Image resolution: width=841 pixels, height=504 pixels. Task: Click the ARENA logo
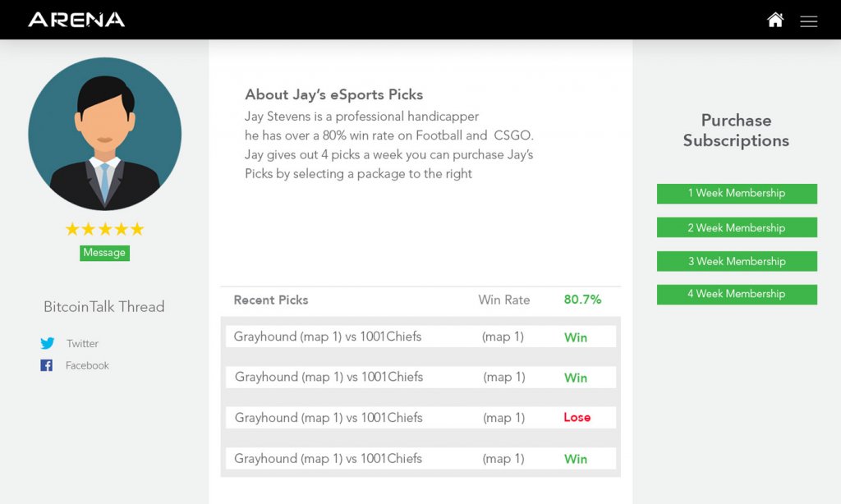point(76,20)
